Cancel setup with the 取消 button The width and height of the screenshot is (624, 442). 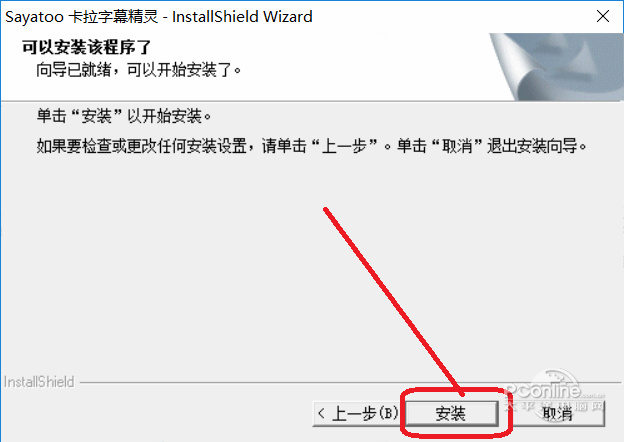[557, 413]
